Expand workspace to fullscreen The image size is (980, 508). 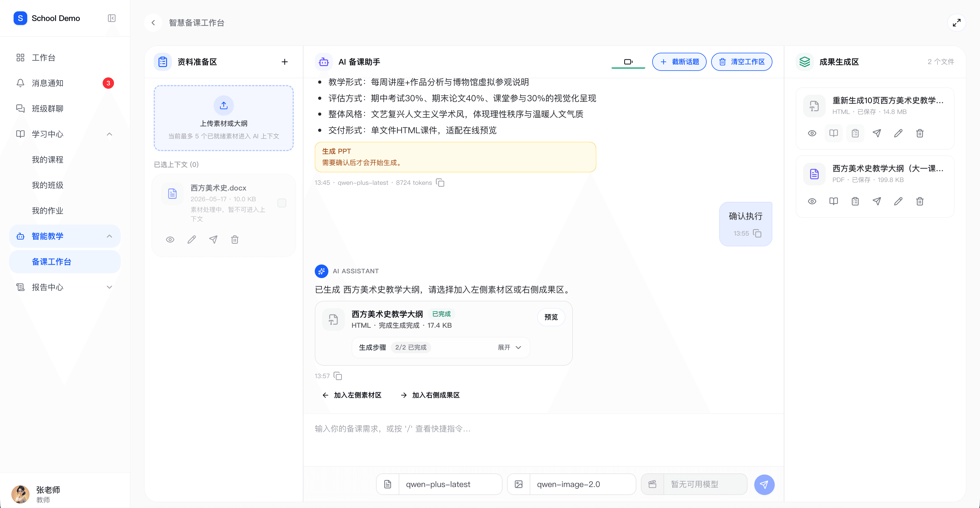pyautogui.click(x=956, y=23)
